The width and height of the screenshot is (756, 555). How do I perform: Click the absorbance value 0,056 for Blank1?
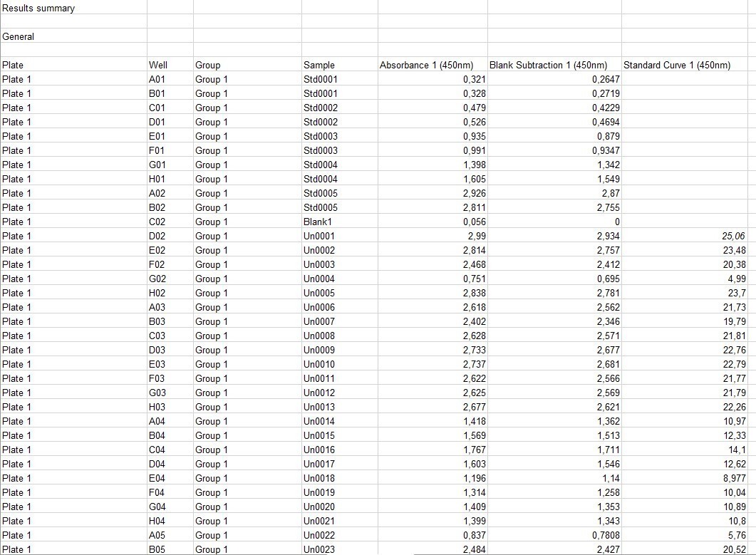pos(433,222)
